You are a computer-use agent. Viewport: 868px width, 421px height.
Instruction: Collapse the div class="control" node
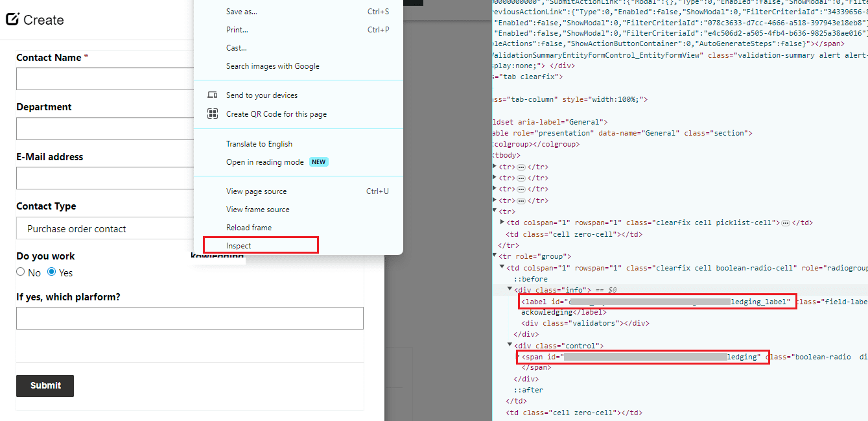(x=510, y=346)
